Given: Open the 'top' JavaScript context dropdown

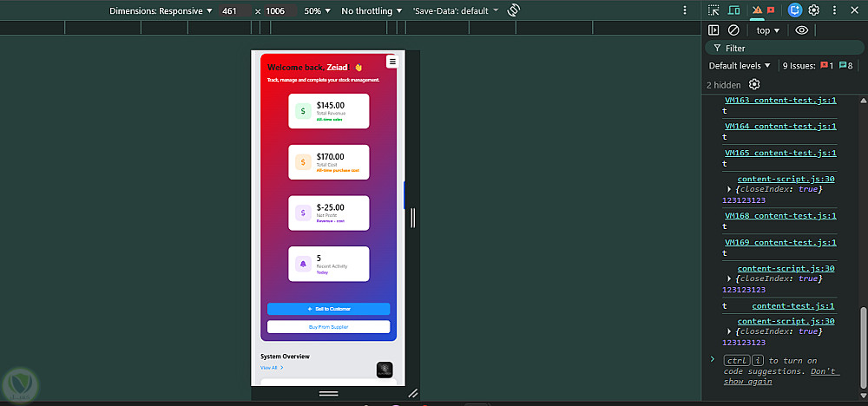Looking at the screenshot, I should coord(768,30).
